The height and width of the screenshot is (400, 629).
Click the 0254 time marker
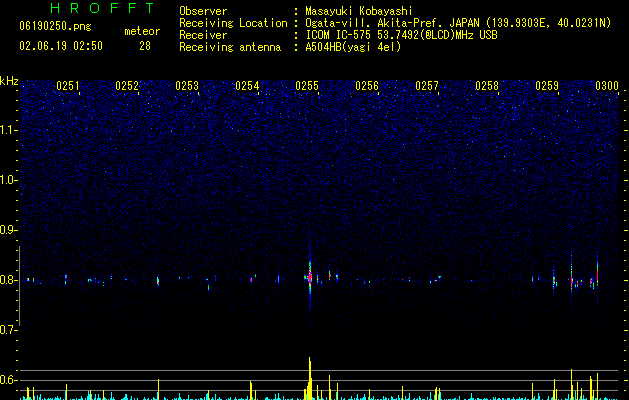[247, 86]
